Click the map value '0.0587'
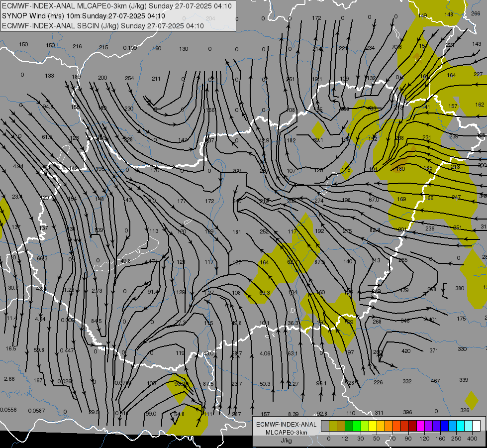This screenshot has height=448, width=487. (x=37, y=411)
